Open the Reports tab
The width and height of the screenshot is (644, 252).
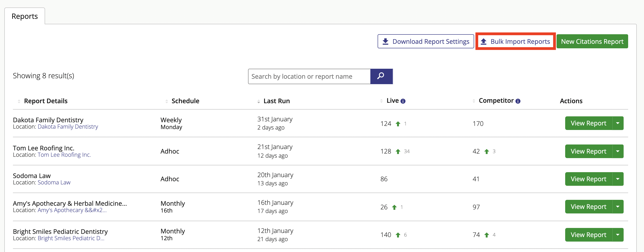tap(24, 16)
